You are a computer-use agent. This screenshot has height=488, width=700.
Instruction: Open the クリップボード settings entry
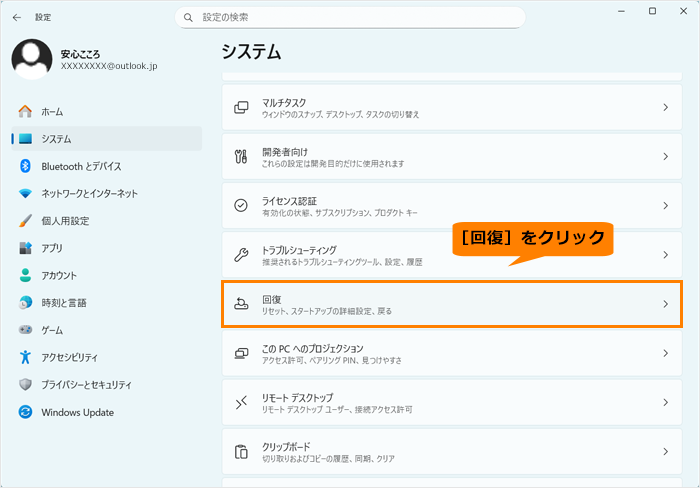click(450, 452)
